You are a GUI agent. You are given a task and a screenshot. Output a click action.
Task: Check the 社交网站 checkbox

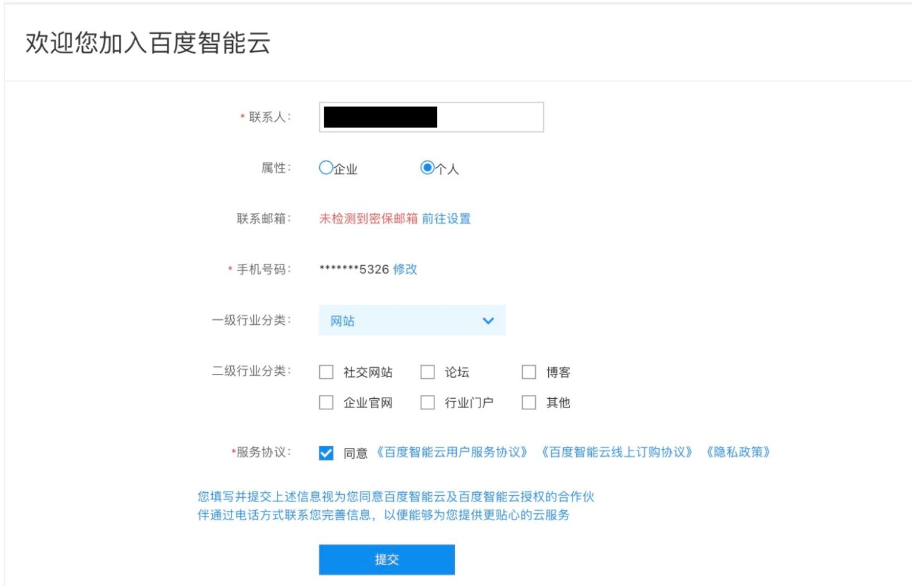pos(326,372)
